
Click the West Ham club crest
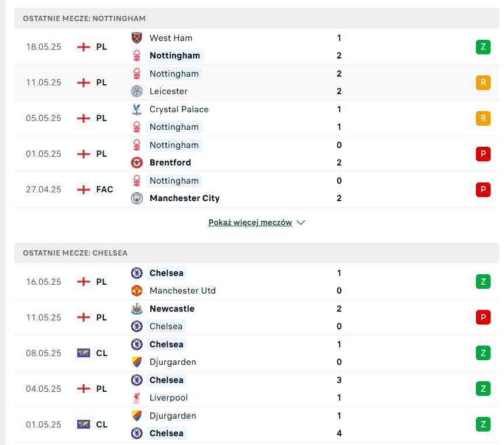[137, 38]
